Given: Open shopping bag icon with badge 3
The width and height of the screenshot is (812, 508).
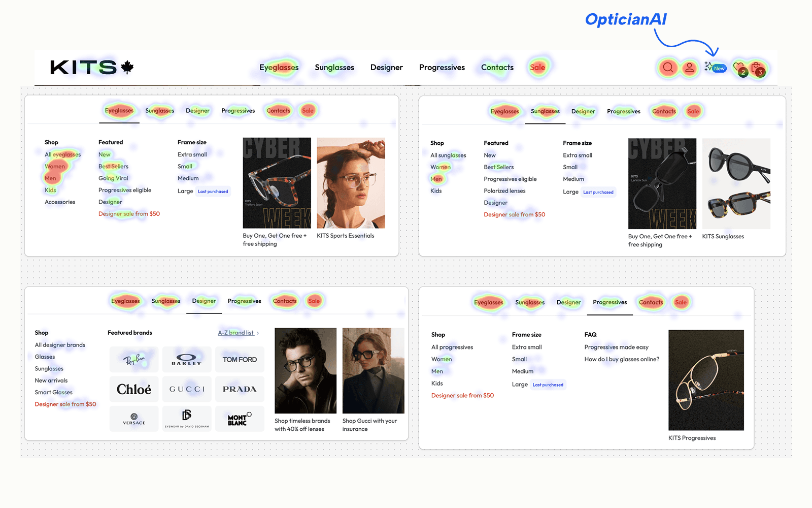Looking at the screenshot, I should 757,68.
